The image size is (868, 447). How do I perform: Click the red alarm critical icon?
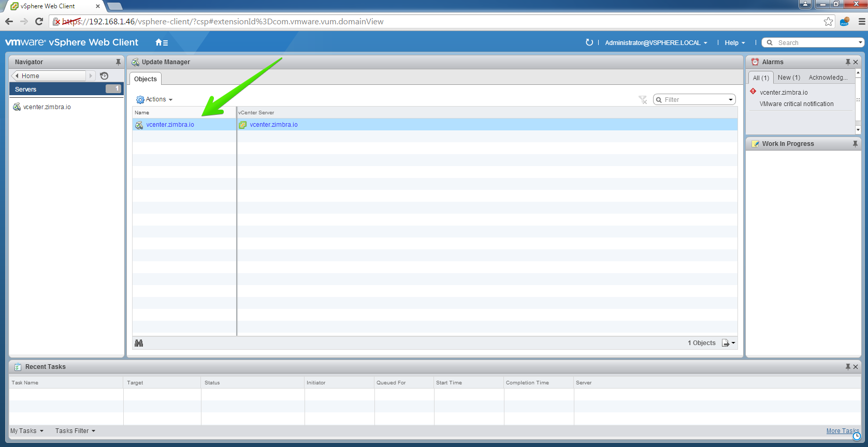(x=753, y=92)
